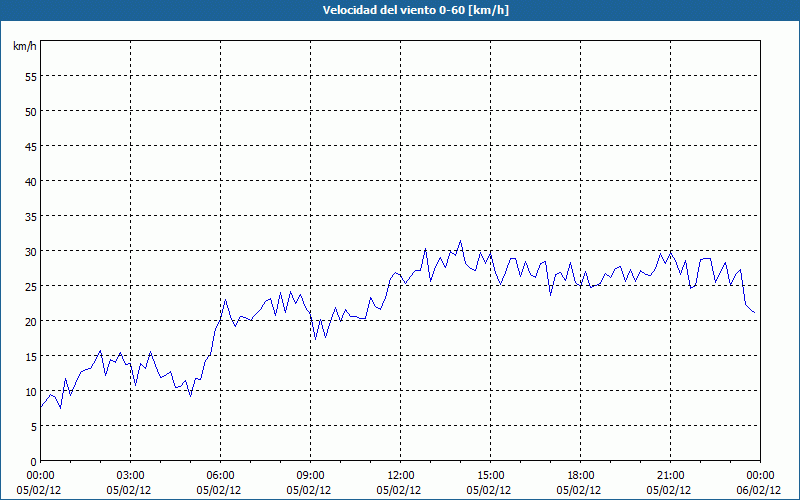Click the chart title 'Velocidad del viento 0-60 [km/h]'
This screenshot has height=500, width=800.
click(x=415, y=10)
